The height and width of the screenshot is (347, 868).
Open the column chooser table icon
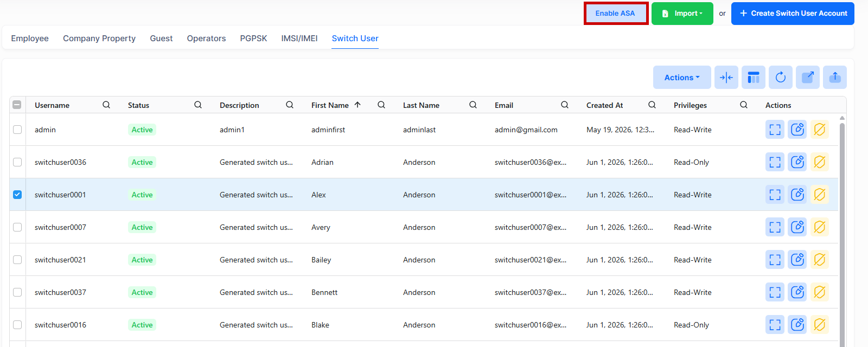754,78
